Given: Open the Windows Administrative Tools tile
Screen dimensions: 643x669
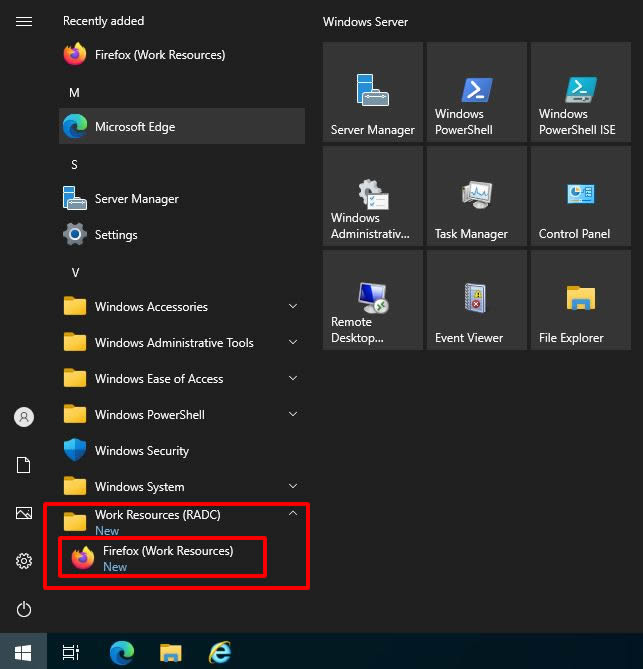Looking at the screenshot, I should point(373,196).
